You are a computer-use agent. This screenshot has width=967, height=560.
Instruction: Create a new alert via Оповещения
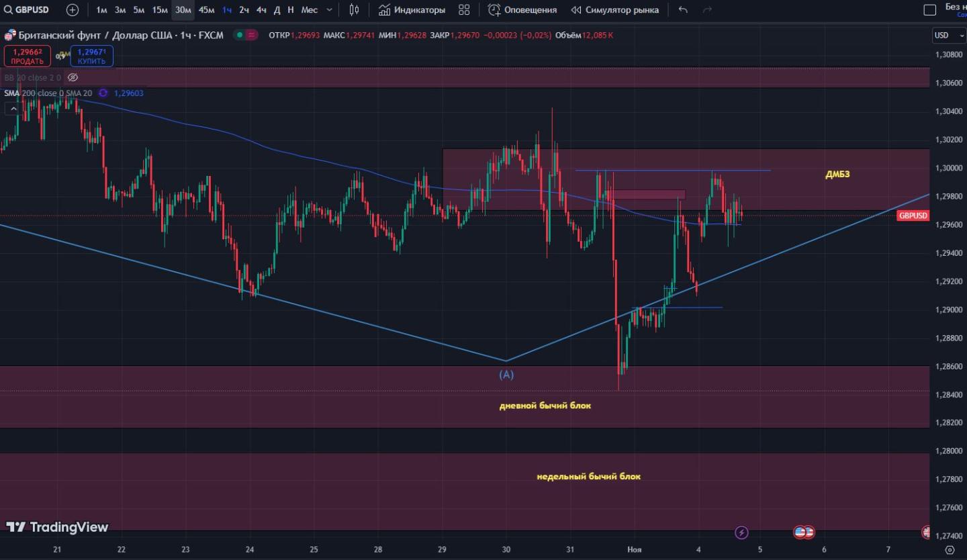(522, 10)
